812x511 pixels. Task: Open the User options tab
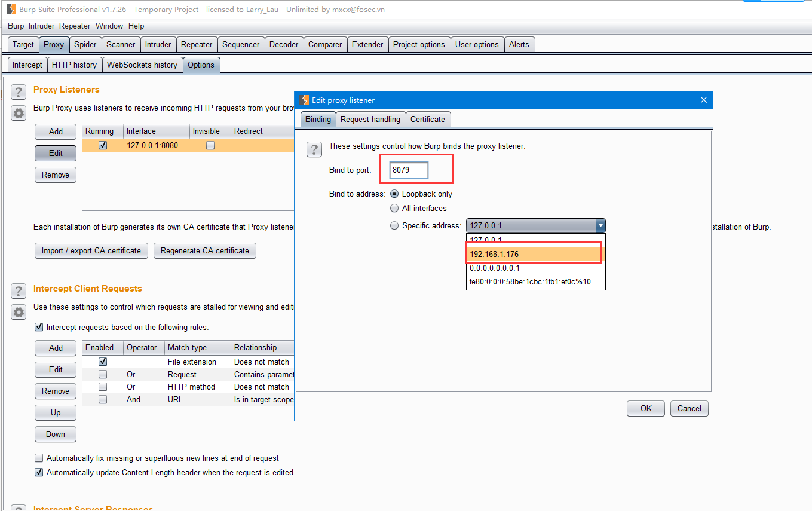pos(477,44)
